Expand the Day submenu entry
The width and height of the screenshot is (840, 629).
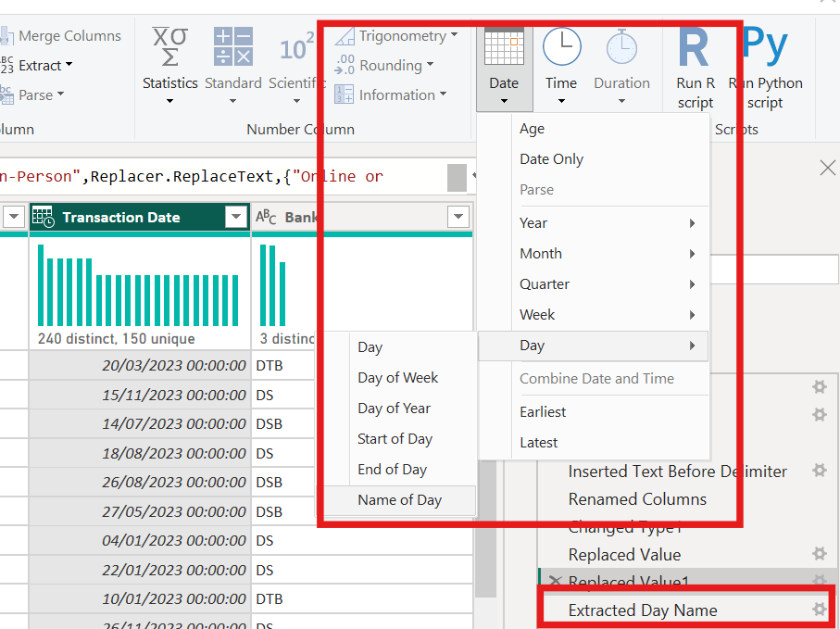tap(593, 346)
